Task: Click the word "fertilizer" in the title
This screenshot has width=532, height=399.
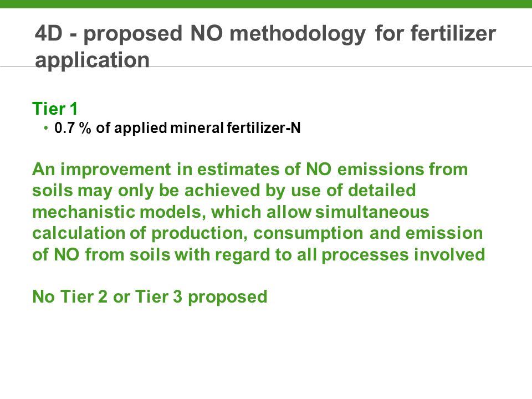Action: 454,33
